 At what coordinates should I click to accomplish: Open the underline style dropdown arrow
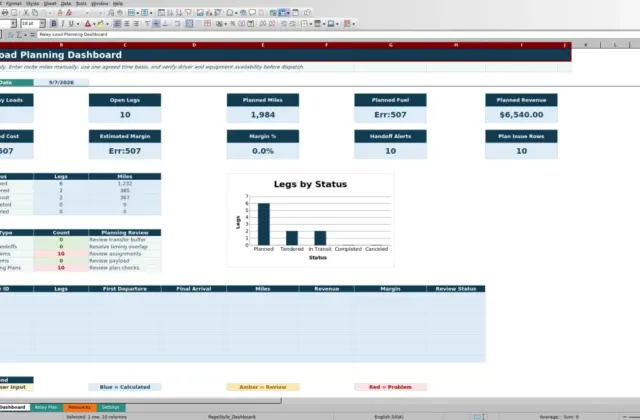click(78, 24)
